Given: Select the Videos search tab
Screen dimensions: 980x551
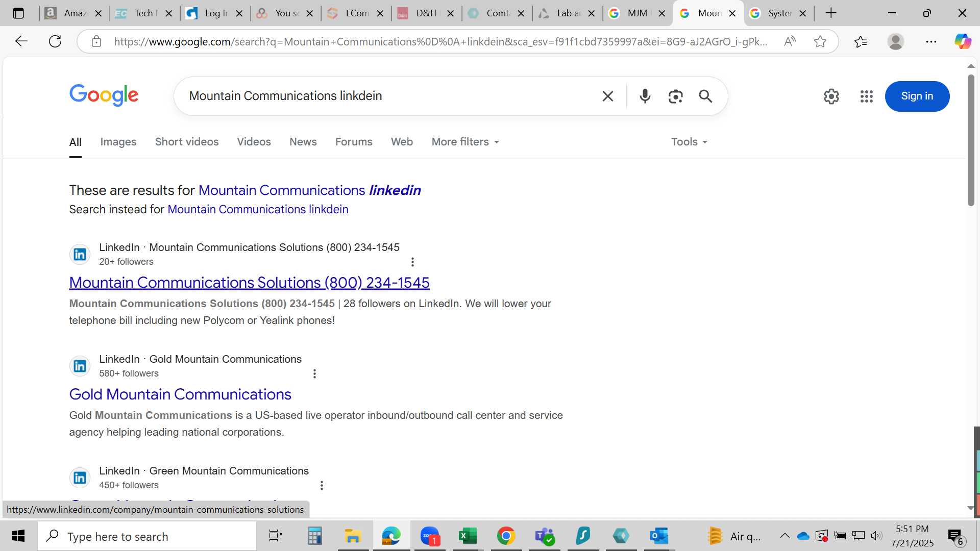Looking at the screenshot, I should (254, 142).
